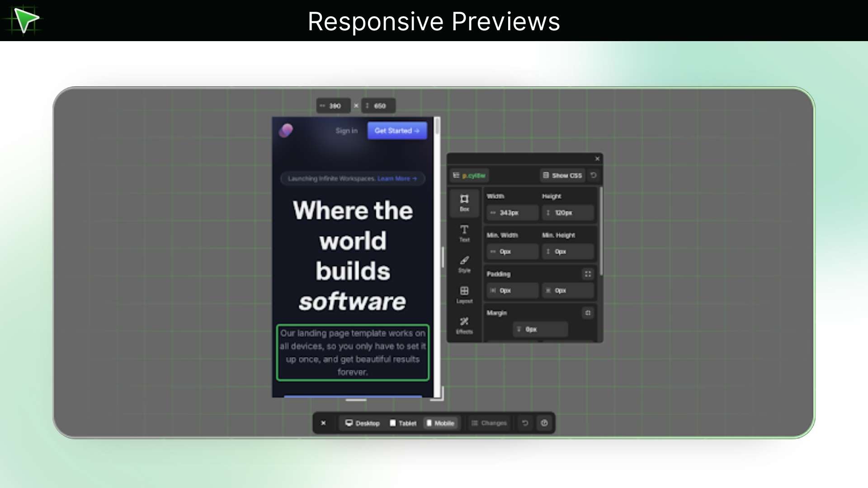Toggle individual margin sides control

588,313
